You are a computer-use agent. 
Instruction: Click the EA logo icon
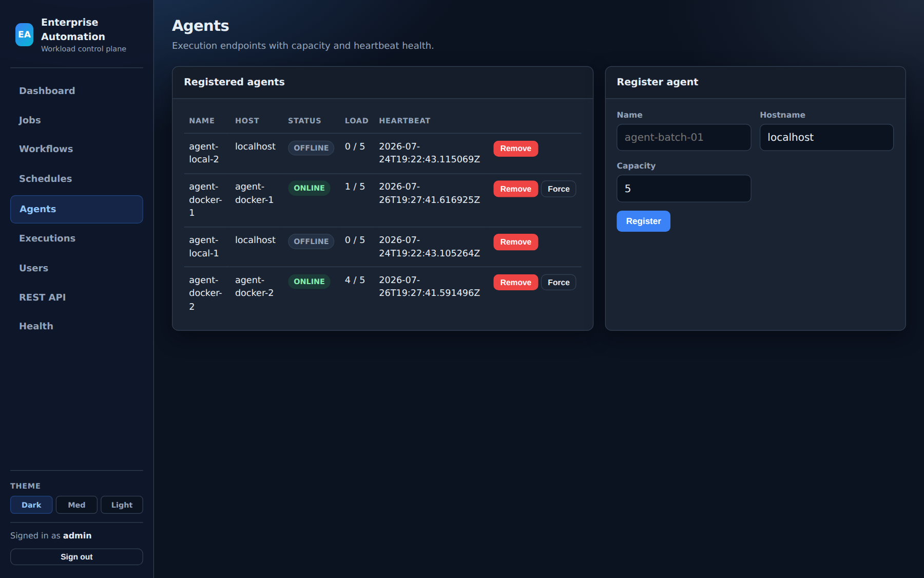click(24, 34)
